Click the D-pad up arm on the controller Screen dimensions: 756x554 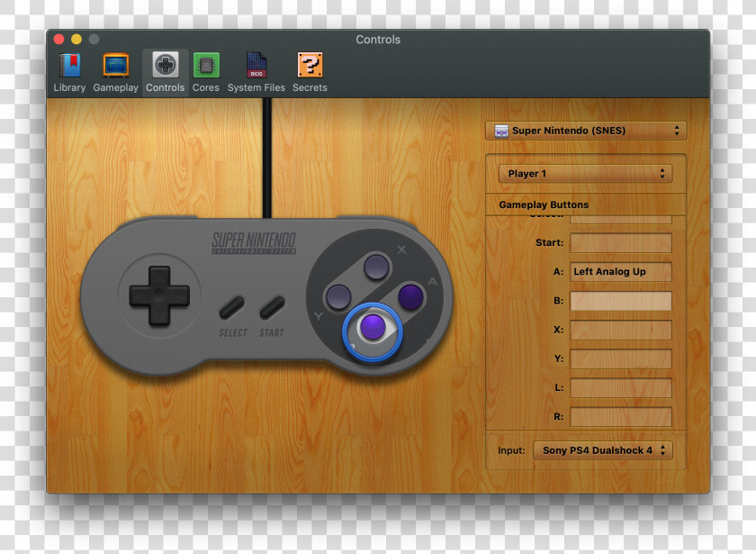pyautogui.click(x=159, y=277)
